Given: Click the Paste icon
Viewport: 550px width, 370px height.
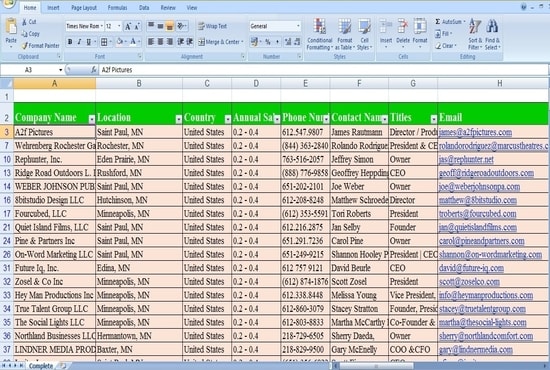Looking at the screenshot, I should click(11, 27).
